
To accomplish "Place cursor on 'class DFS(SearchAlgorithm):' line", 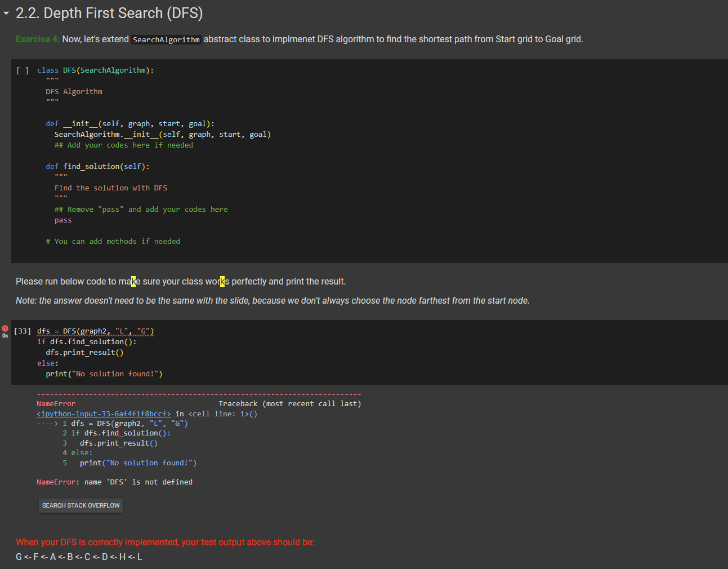I will point(96,70).
